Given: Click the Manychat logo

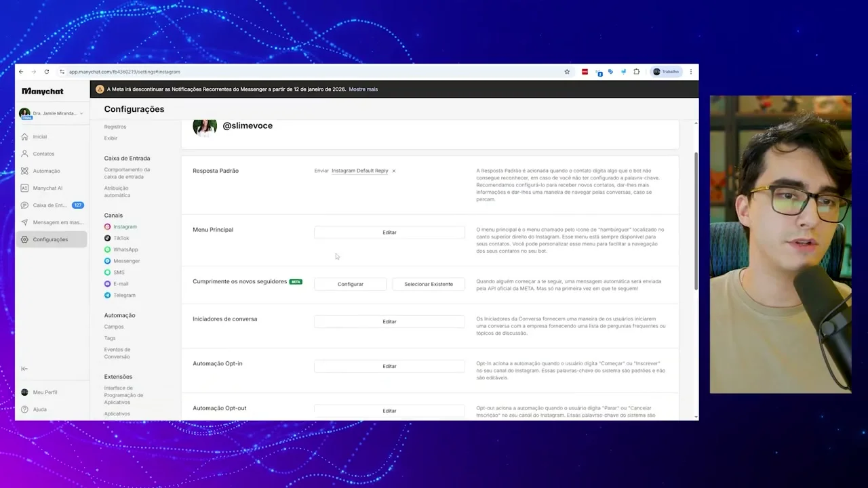Looking at the screenshot, I should pyautogui.click(x=42, y=91).
